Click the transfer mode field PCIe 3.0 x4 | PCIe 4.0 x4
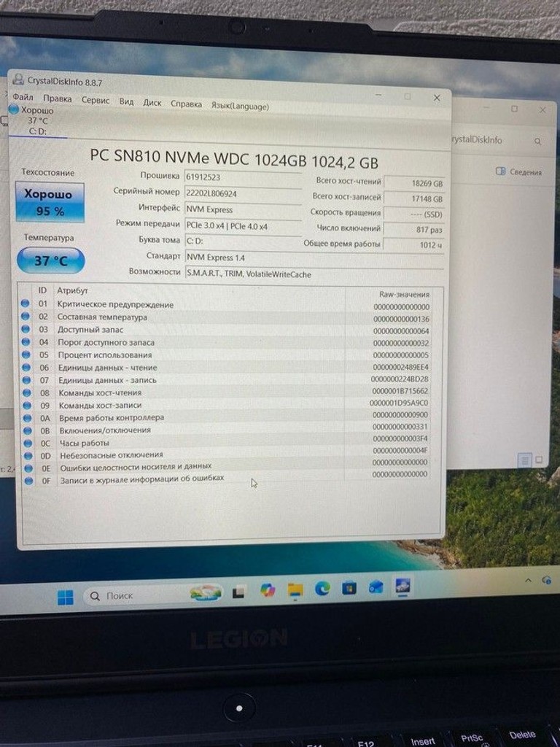Viewport: 560px width, 747px height. [243, 226]
